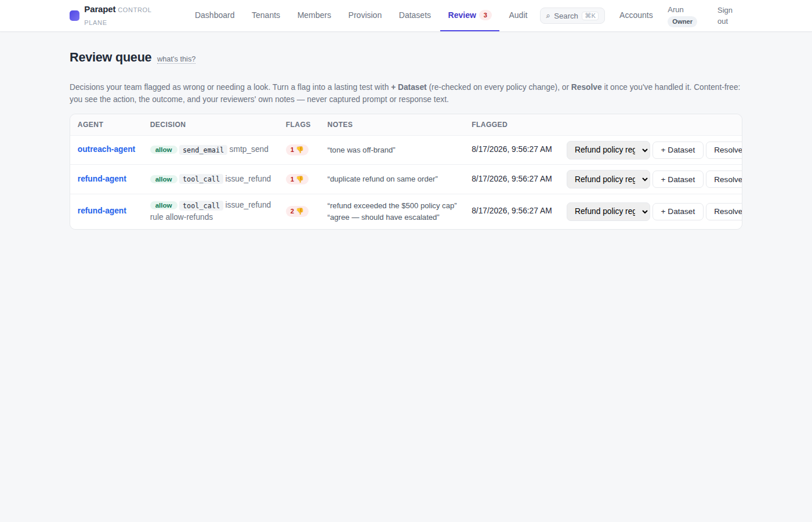This screenshot has height=522, width=812.
Task: Click + Dataset for the outreach-agent row
Action: tap(678, 150)
